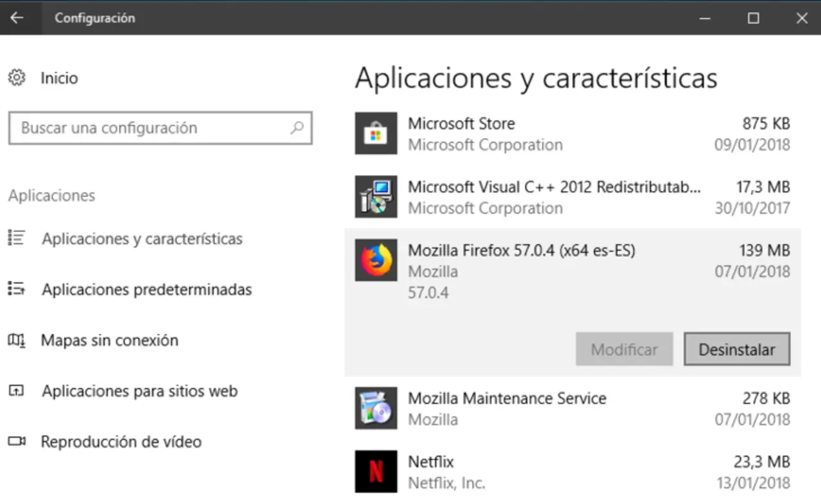Minimize the Configuración window
This screenshot has height=504, width=821.
pyautogui.click(x=704, y=18)
